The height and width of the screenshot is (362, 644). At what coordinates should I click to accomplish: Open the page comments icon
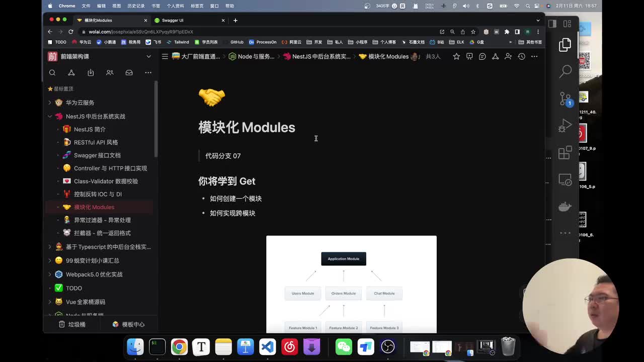[482, 56]
